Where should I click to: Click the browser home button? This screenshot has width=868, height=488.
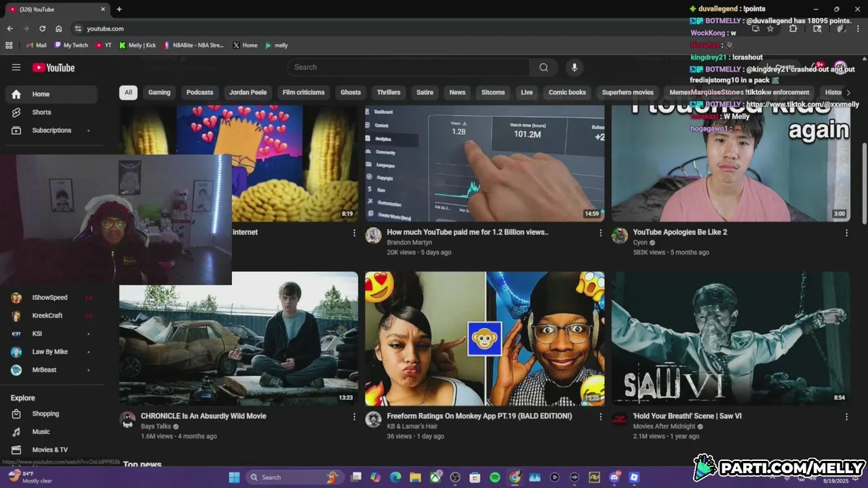click(58, 28)
